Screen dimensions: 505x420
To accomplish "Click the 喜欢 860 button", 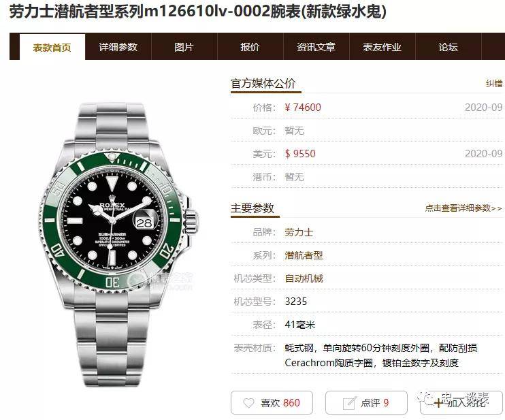I will click(x=272, y=402).
